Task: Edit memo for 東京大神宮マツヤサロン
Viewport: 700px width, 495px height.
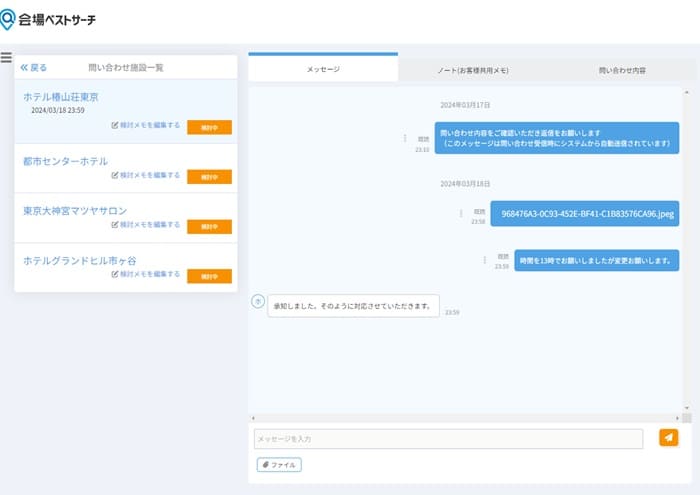Action: point(146,225)
